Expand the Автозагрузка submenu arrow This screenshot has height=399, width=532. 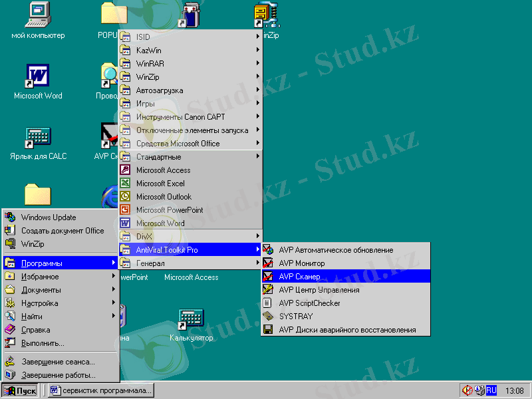point(258,90)
